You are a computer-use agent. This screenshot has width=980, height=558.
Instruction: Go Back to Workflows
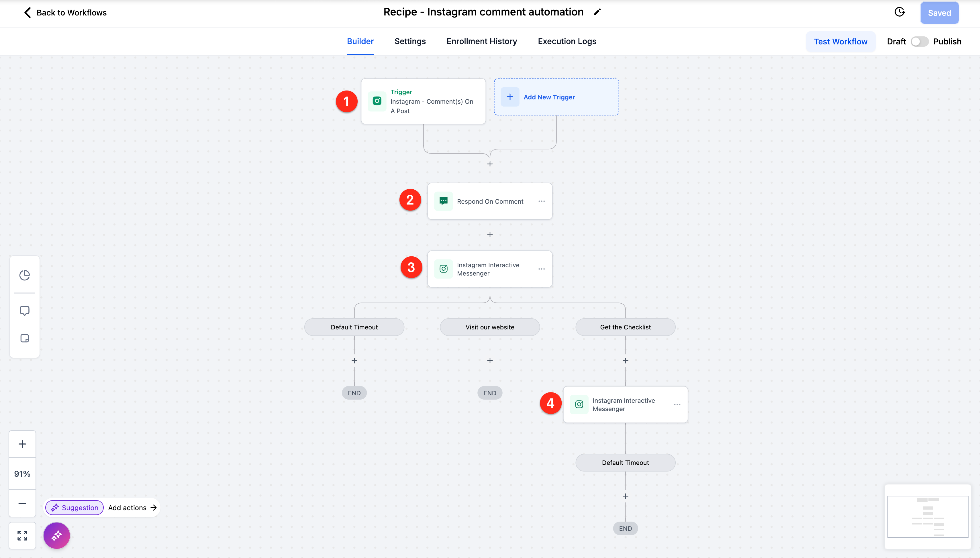click(65, 13)
